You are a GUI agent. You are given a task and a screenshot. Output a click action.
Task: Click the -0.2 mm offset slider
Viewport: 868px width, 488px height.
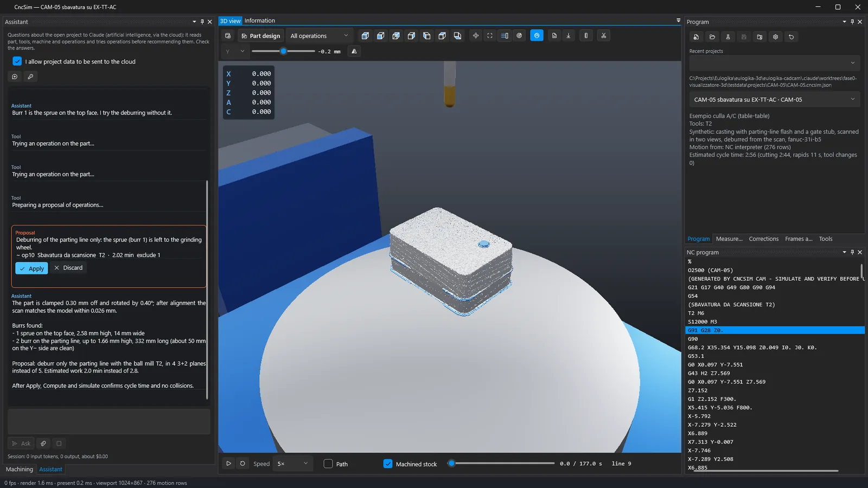(x=283, y=51)
